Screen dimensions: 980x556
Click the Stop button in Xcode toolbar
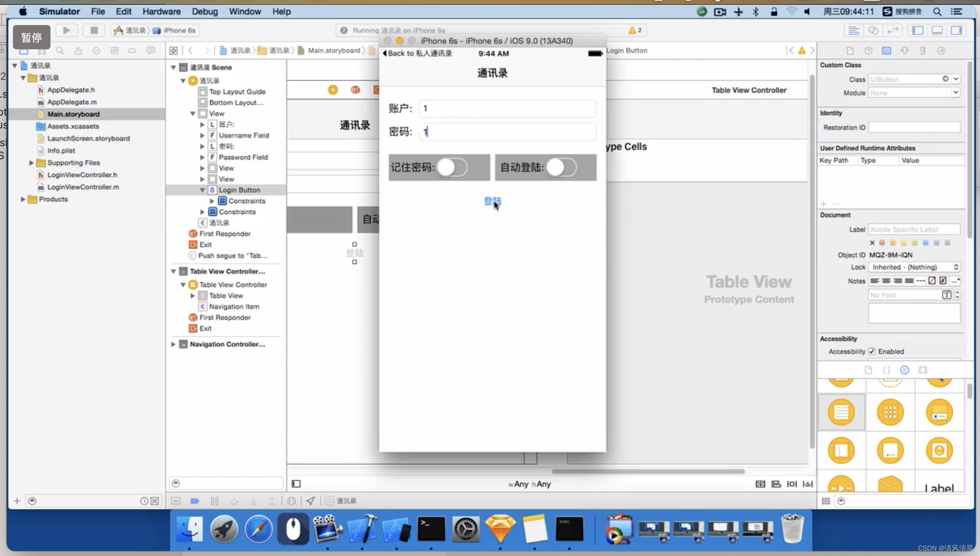[x=94, y=30]
